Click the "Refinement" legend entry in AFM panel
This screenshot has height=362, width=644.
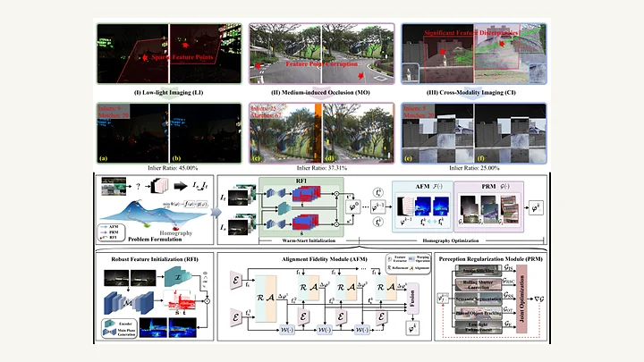[x=397, y=268]
